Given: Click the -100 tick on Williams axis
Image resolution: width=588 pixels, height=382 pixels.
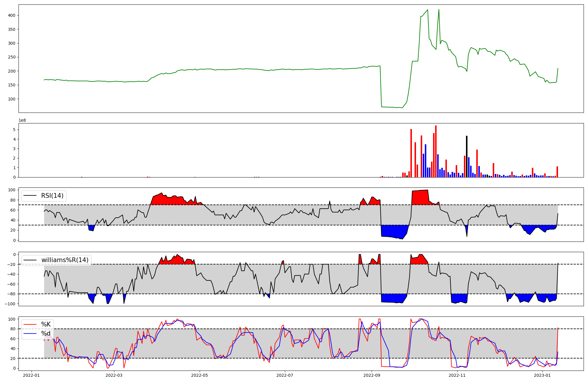Looking at the screenshot, I should [x=10, y=304].
